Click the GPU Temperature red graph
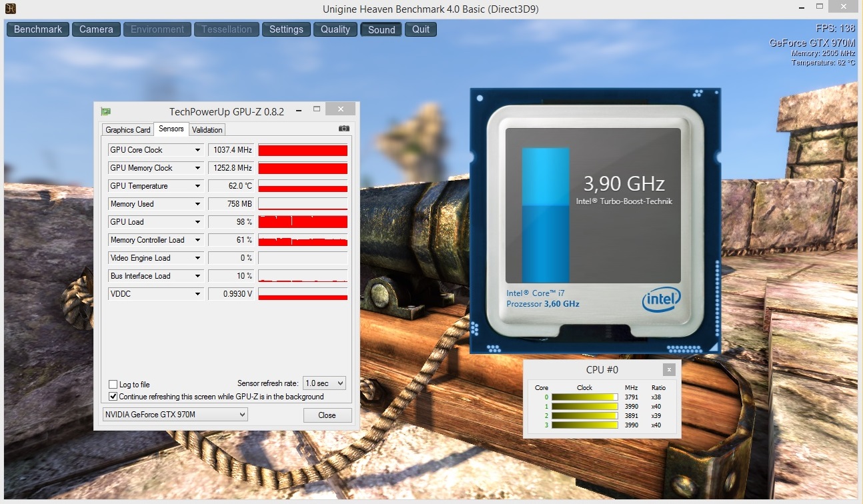This screenshot has width=863, height=504. point(303,186)
